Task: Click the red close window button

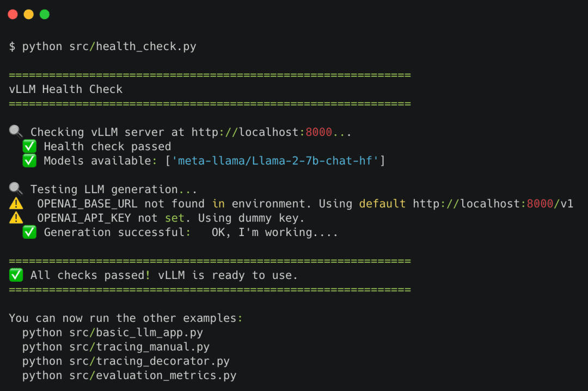Action: pyautogui.click(x=13, y=14)
